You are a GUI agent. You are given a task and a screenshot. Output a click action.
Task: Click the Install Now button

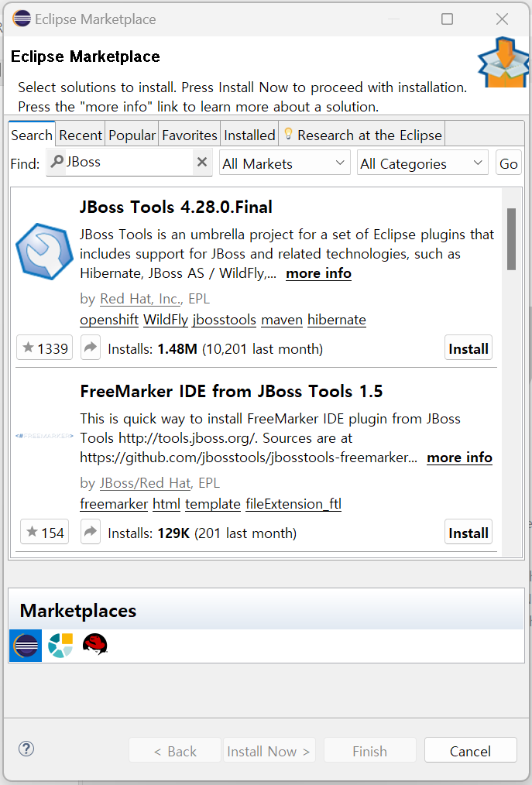pyautogui.click(x=269, y=750)
